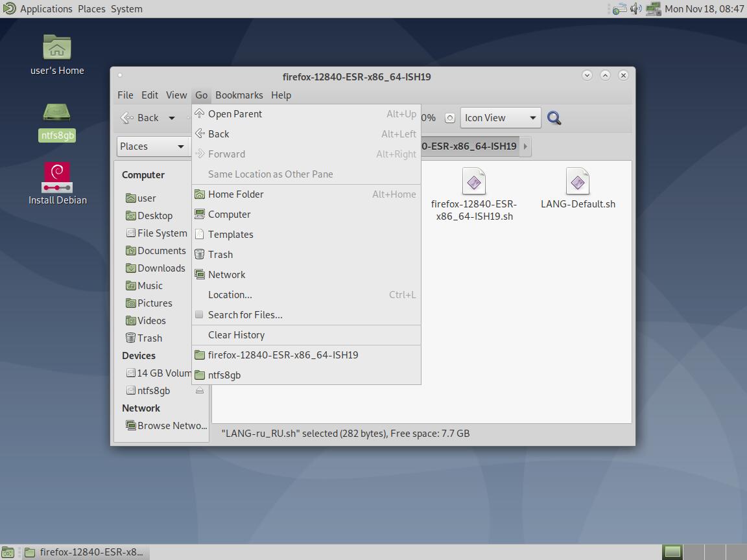
Task: Open the ntfs8gb device in sidebar
Action: (x=148, y=390)
